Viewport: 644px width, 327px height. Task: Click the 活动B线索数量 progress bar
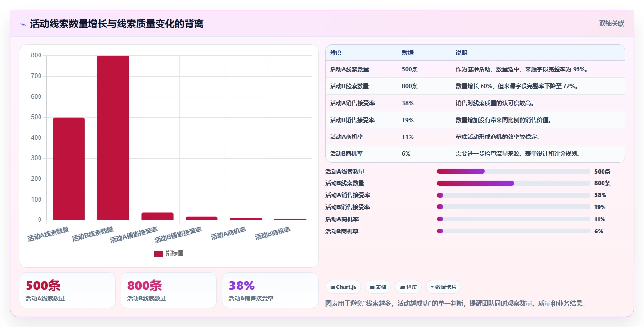coord(513,183)
